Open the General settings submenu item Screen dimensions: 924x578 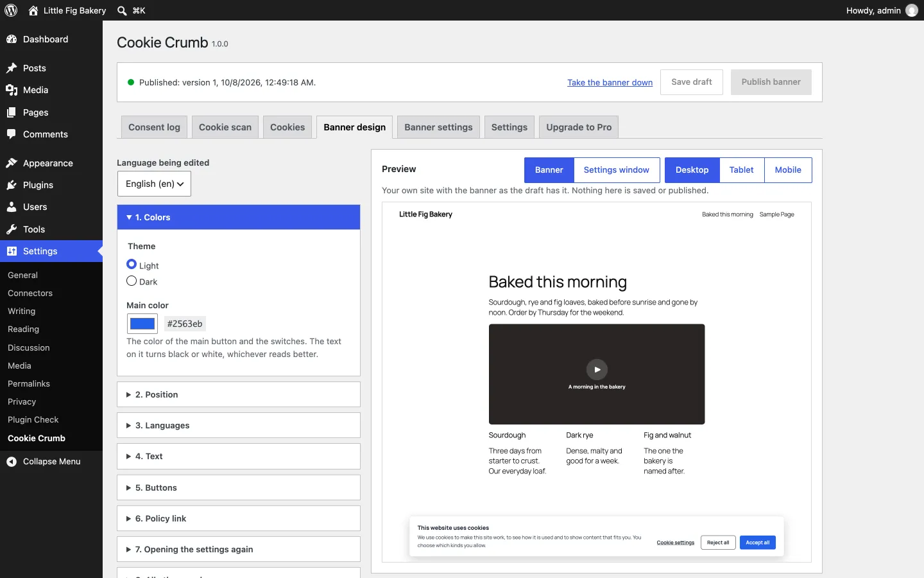(x=23, y=275)
